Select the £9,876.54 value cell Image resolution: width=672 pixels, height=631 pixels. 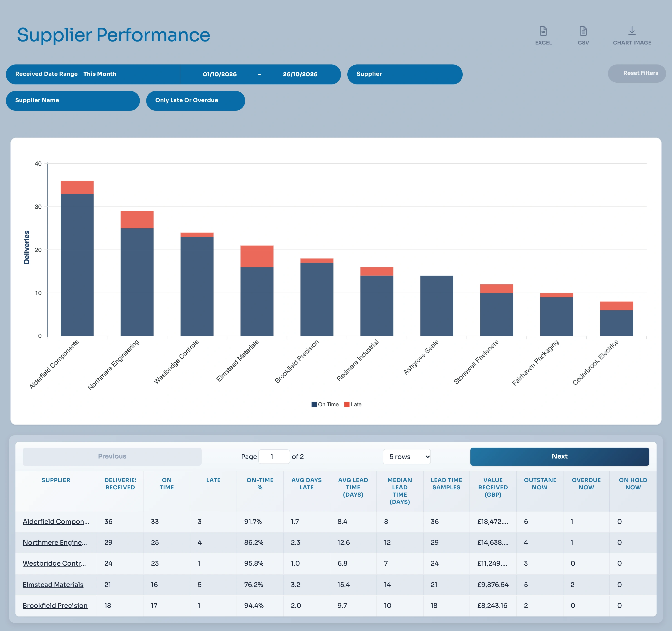click(493, 585)
